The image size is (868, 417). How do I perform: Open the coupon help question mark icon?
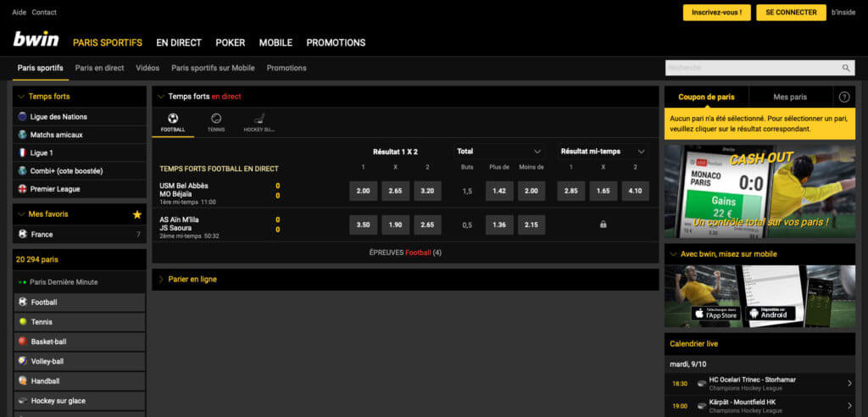coord(843,97)
